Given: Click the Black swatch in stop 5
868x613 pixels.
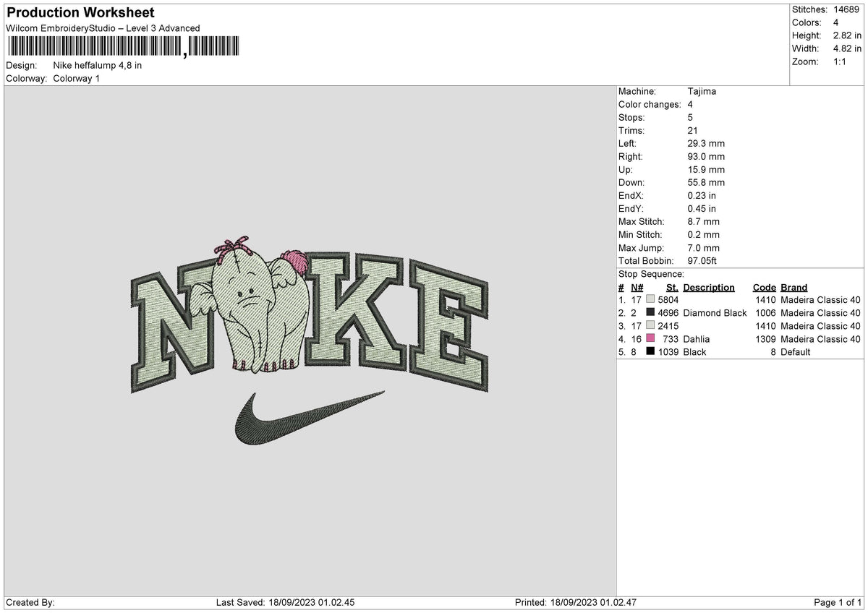Looking at the screenshot, I should coord(650,351).
